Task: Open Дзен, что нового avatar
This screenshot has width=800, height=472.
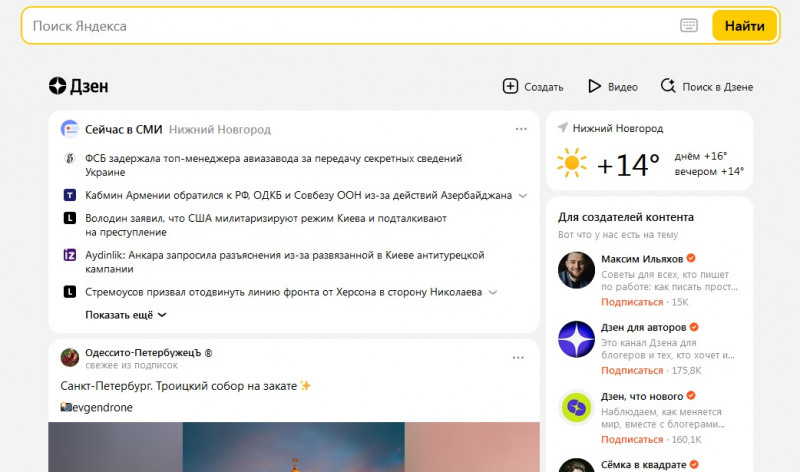Action: click(576, 408)
